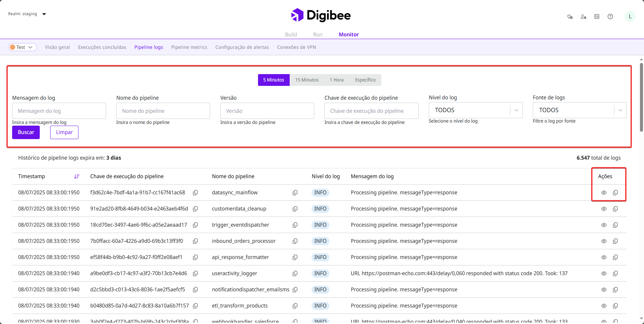
Task: Click the Timestamp sort descending icon
Action: 77,176
